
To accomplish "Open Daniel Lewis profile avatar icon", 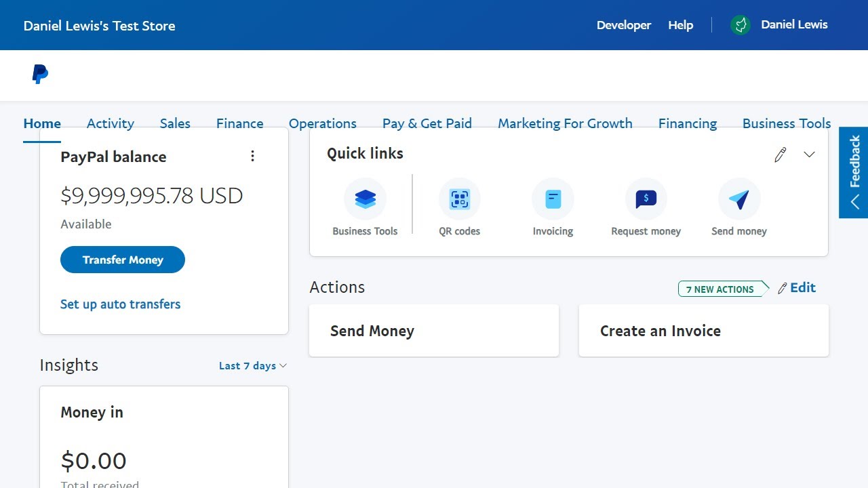I will click(741, 25).
